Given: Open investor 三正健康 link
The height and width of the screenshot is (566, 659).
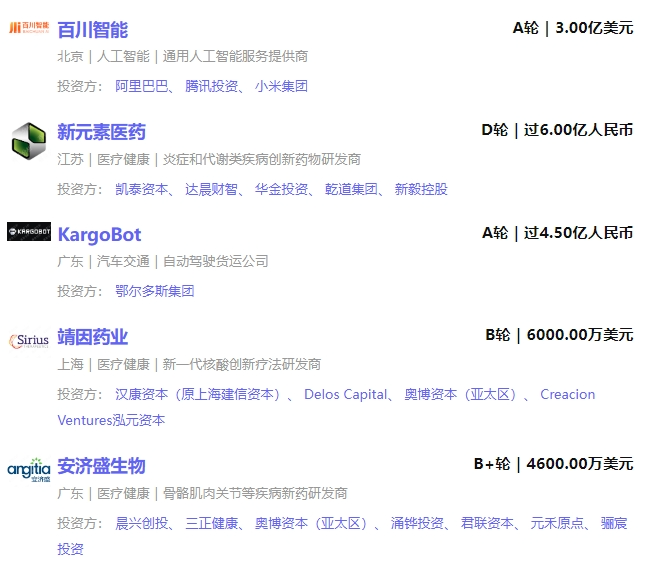Looking at the screenshot, I should (212, 523).
